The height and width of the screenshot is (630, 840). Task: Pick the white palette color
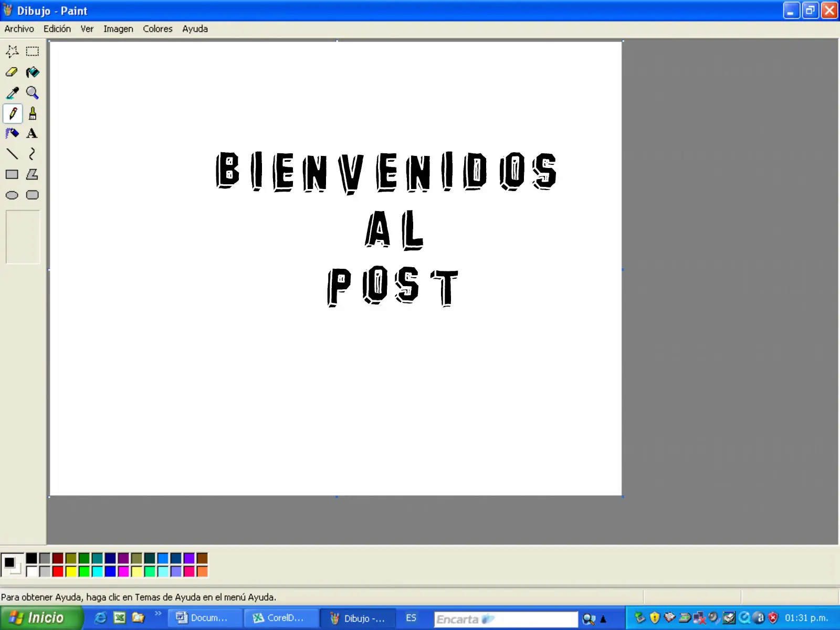coord(31,571)
